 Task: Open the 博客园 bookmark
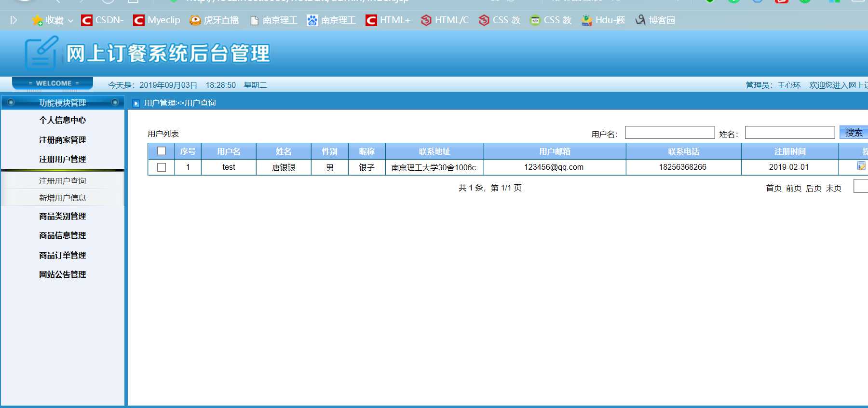pos(655,20)
